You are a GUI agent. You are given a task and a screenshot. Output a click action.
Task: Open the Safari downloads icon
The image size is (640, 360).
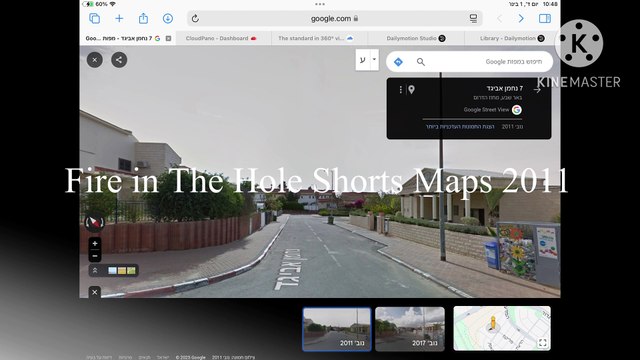click(168, 18)
